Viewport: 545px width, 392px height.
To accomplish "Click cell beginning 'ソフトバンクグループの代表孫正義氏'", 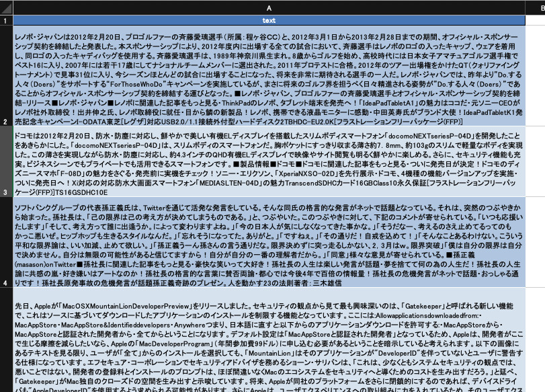I will [269, 242].
